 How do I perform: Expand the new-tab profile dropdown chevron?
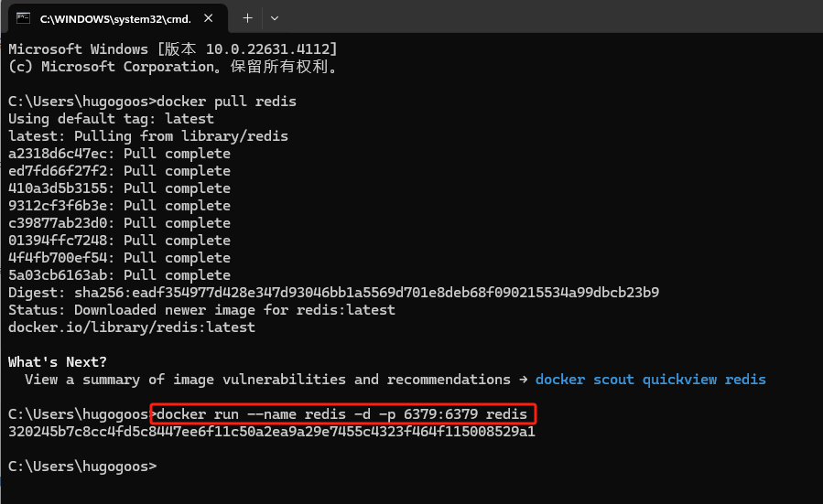coord(275,18)
